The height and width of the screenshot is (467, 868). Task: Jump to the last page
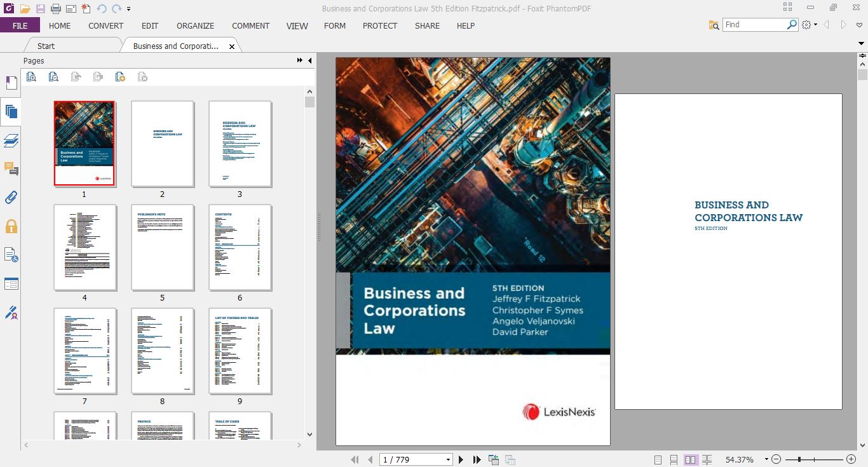477,459
